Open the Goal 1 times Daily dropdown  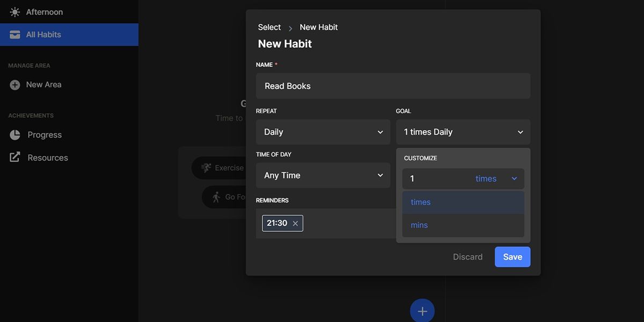click(463, 132)
